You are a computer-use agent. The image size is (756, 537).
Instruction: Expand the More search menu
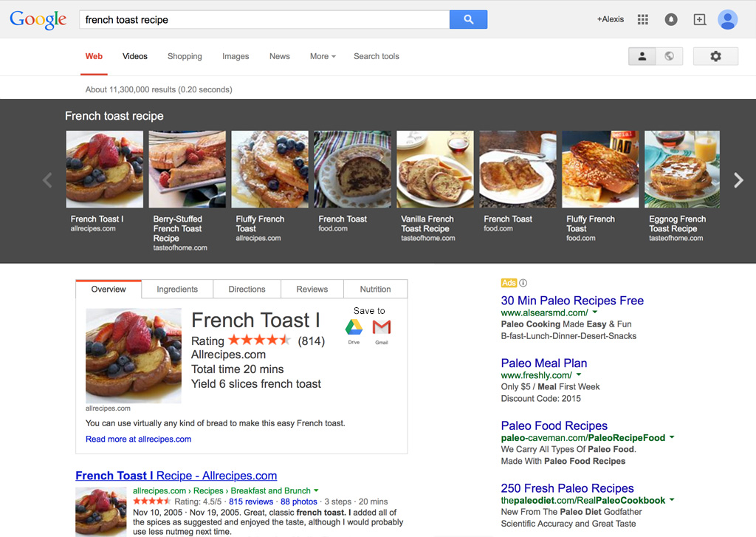tap(323, 56)
